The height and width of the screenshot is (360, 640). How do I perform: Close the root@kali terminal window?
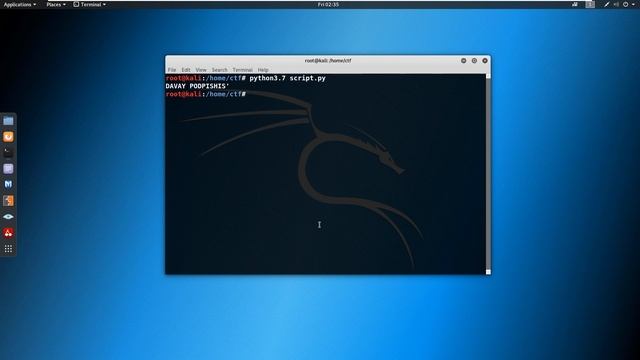[x=485, y=60]
